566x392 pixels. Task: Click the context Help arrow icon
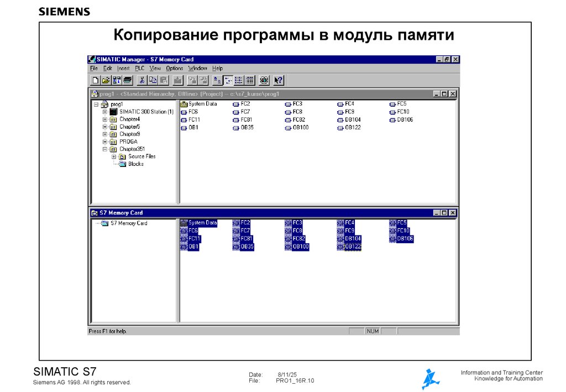click(x=279, y=80)
